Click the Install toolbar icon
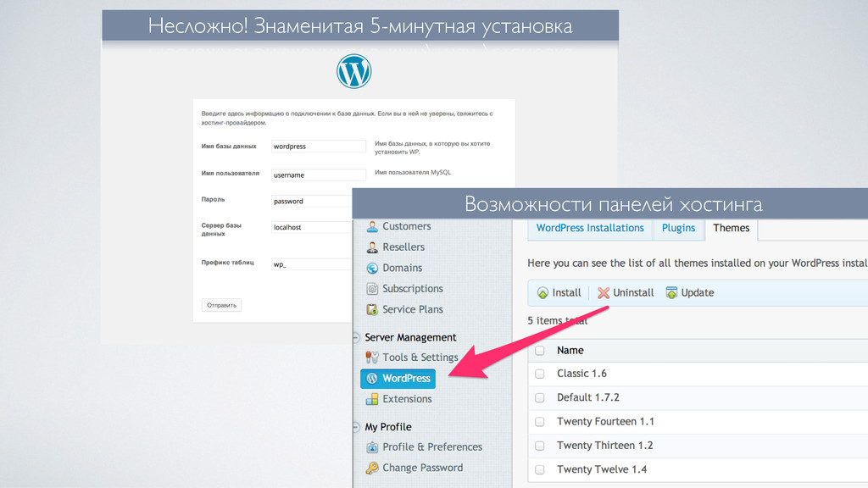Viewport: 868px width, 488px height. click(x=542, y=292)
